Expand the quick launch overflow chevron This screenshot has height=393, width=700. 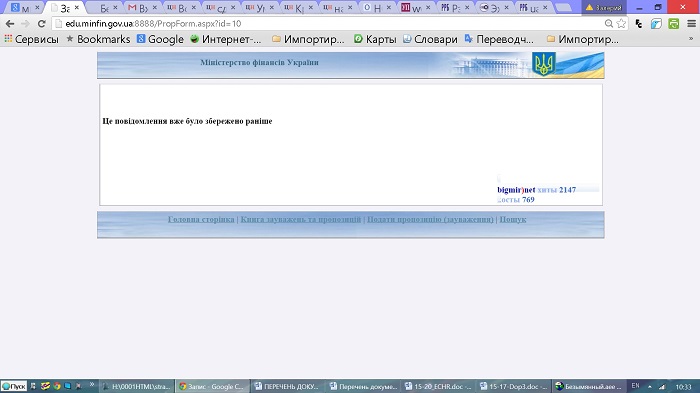[92, 385]
